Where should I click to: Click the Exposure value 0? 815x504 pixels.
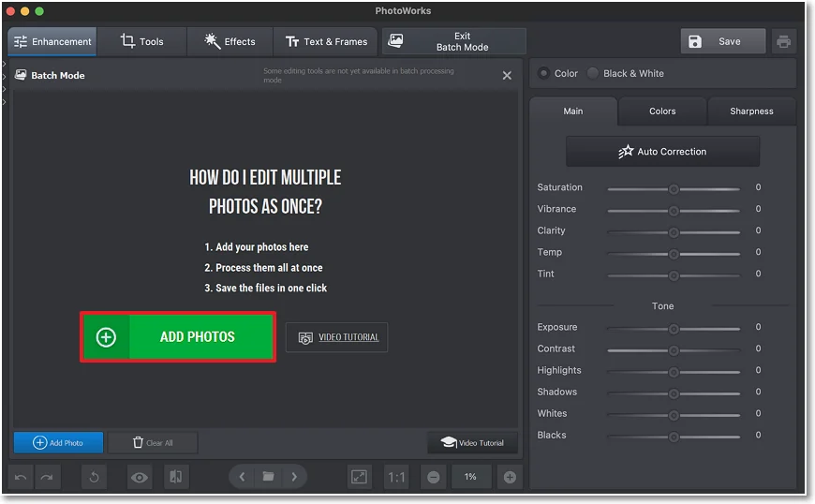click(759, 327)
